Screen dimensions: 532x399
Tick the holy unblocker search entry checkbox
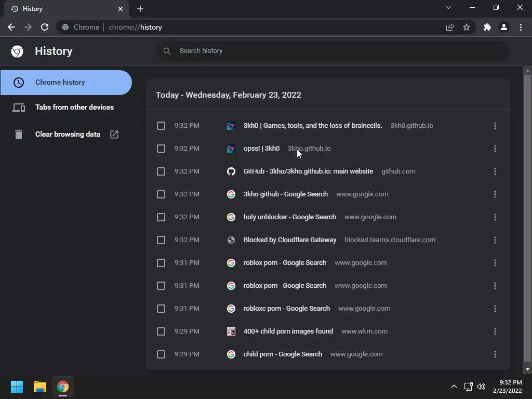[161, 217]
